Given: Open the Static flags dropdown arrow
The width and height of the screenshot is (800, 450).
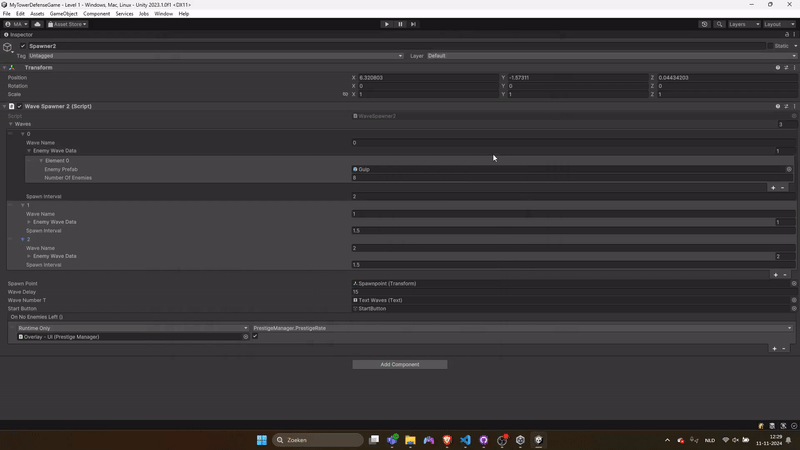Looking at the screenshot, I should click(x=795, y=46).
